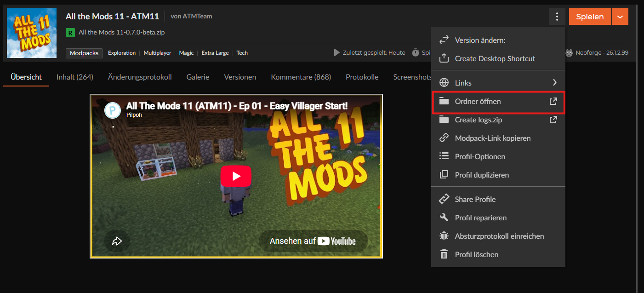Image resolution: width=644 pixels, height=293 pixels.
Task: Switch to the Protokolle tab
Action: coord(362,77)
